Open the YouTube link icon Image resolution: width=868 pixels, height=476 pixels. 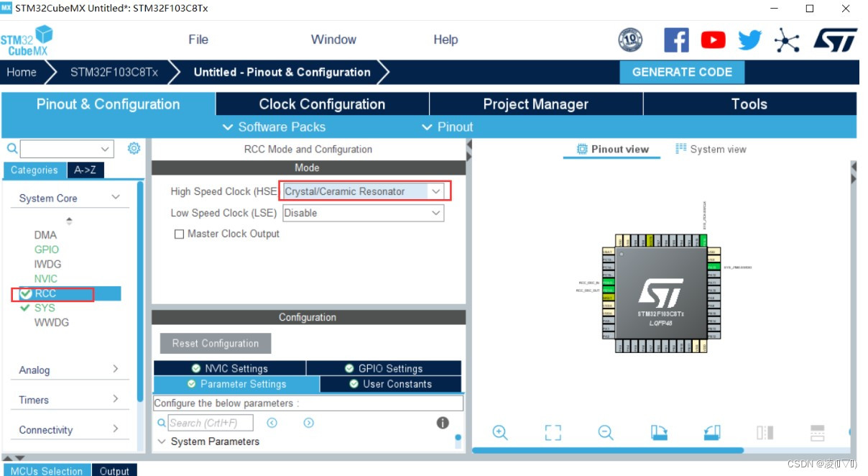[x=713, y=40]
